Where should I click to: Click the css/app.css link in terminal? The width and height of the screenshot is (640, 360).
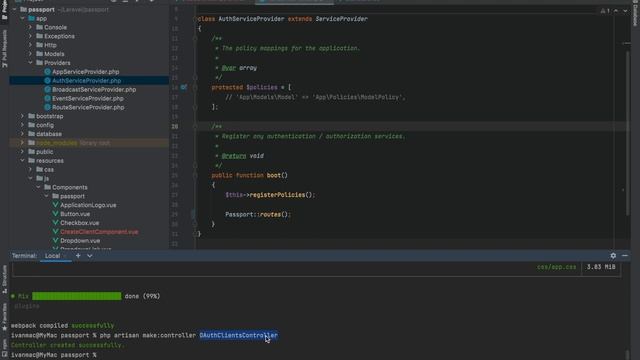(556, 267)
